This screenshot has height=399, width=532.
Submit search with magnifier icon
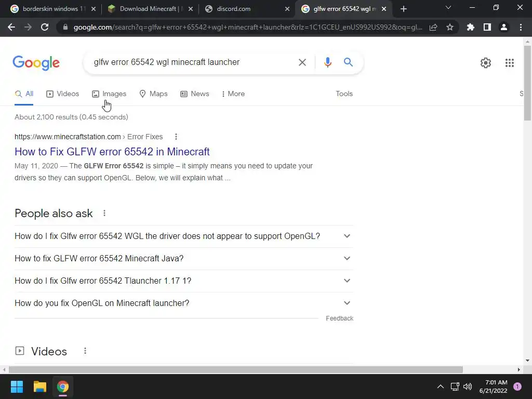(x=348, y=62)
